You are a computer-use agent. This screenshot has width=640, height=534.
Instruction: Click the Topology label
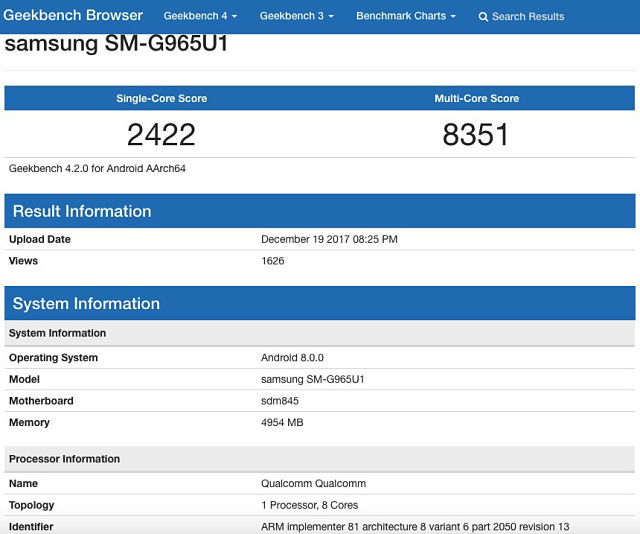pos(31,505)
